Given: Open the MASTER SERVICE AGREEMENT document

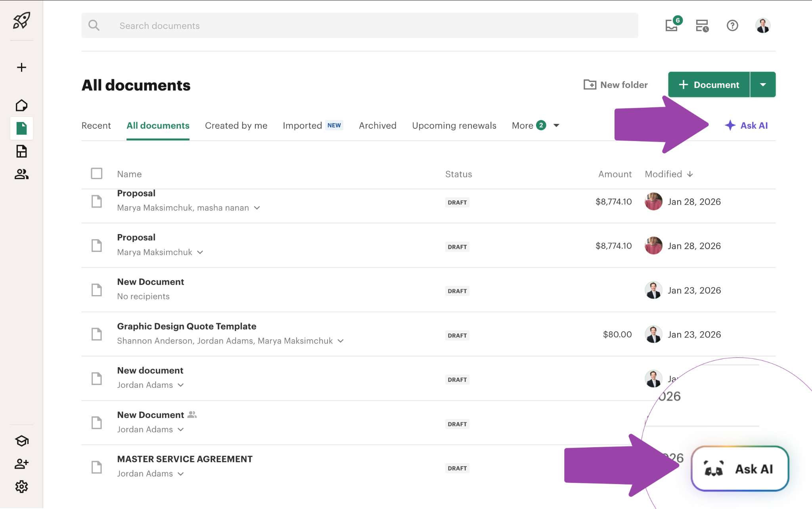Looking at the screenshot, I should [x=185, y=459].
